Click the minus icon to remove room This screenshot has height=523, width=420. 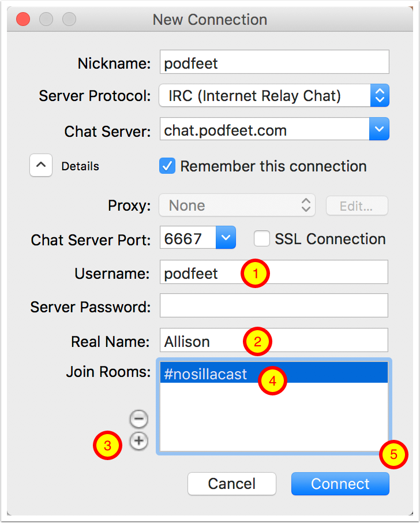tap(138, 419)
